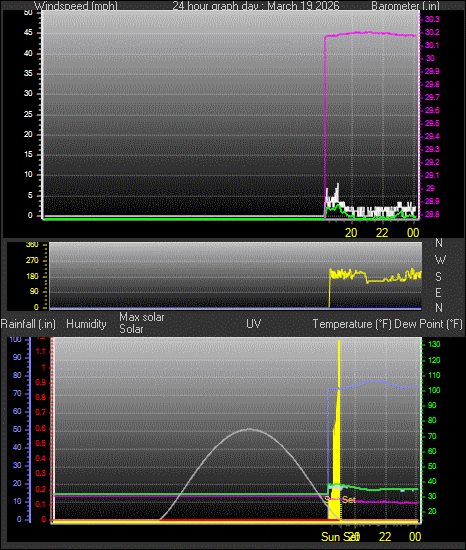Click the '180' wind direction degree label
The width and height of the screenshot is (466, 550).
[32, 276]
